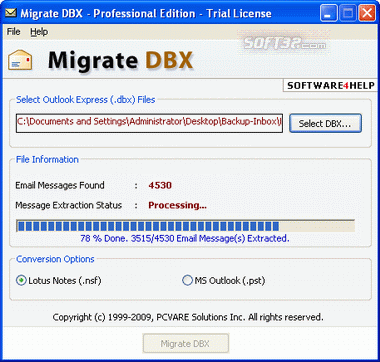This screenshot has height=362, width=380.
Task: Select the Lotus Notes (.nsf) option
Action: [x=59, y=281]
